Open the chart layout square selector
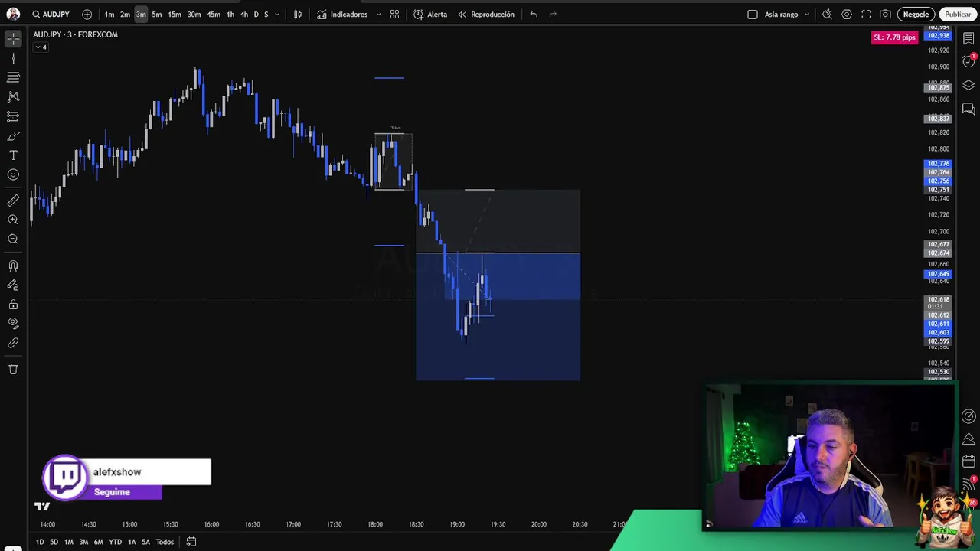Screen dimensions: 980x551 pos(753,14)
